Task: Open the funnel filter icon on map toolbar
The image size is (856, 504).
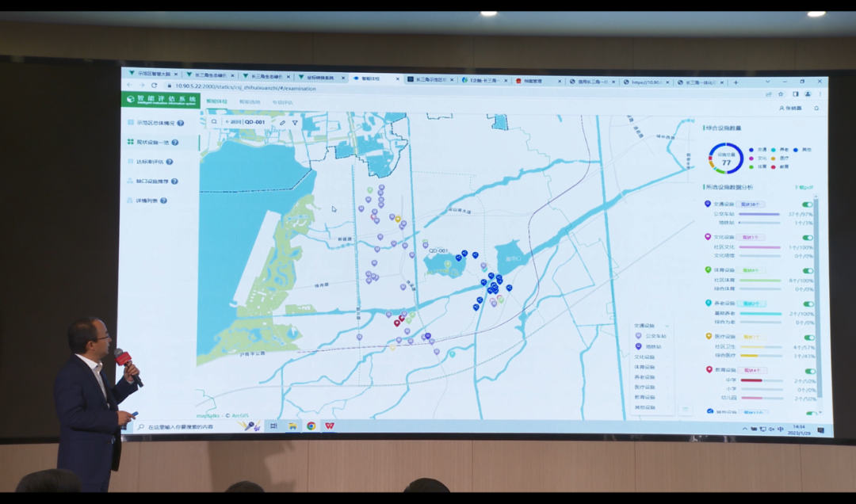Action: point(296,122)
